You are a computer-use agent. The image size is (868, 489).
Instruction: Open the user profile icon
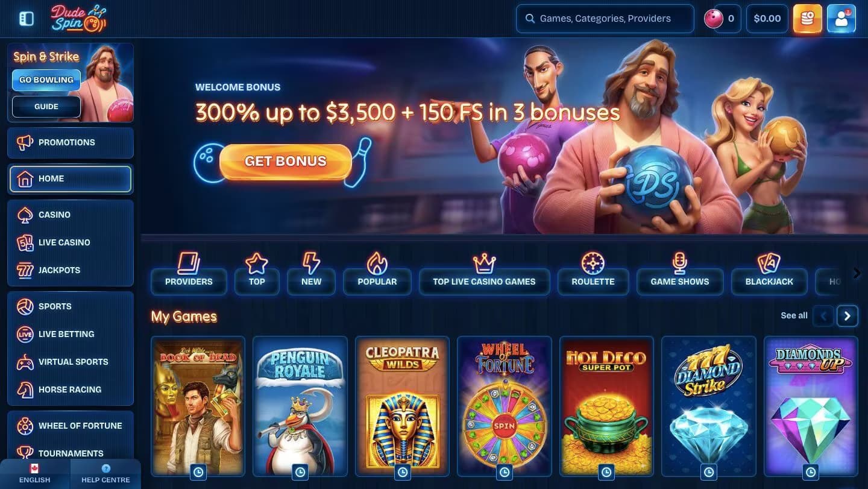tap(841, 19)
